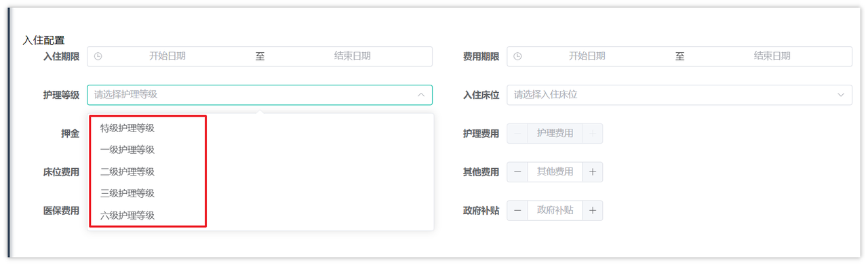Click the 入住床位 field label
The height and width of the screenshot is (265, 868).
tap(481, 95)
